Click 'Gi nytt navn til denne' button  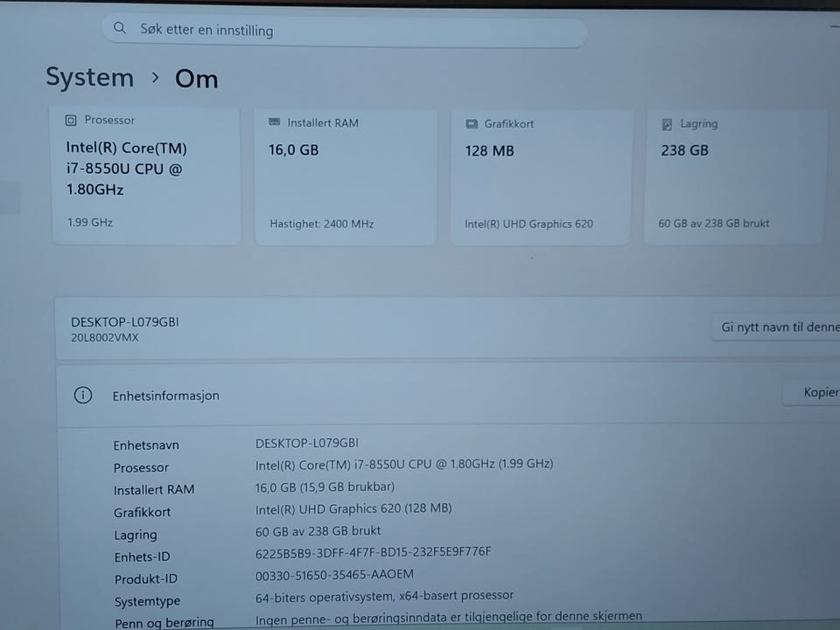(776, 326)
